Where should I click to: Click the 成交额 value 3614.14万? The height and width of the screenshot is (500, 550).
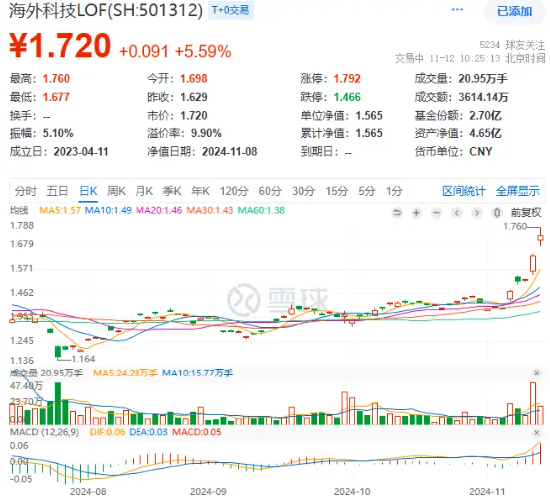pyautogui.click(x=483, y=97)
